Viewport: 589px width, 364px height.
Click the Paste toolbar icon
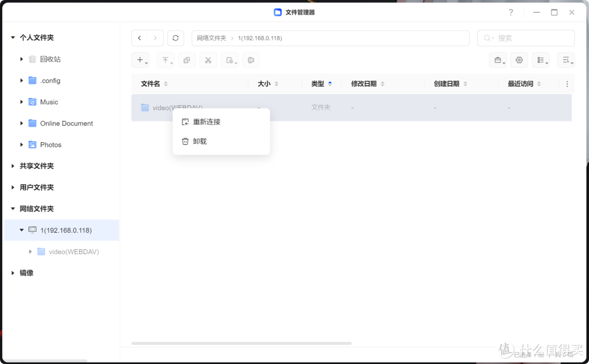(x=229, y=60)
